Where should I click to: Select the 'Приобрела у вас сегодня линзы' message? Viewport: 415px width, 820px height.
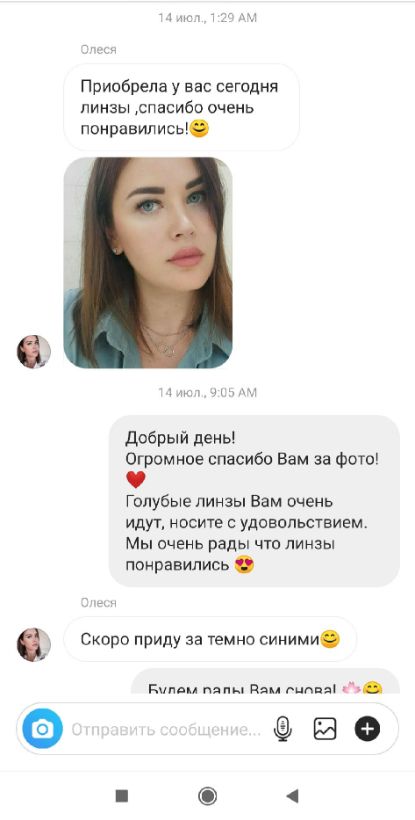[181, 108]
